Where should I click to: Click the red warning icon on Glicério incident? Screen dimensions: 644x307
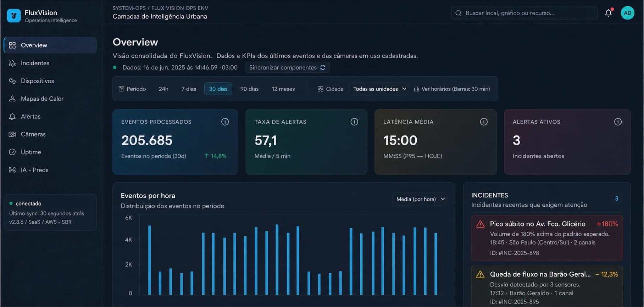click(480, 224)
